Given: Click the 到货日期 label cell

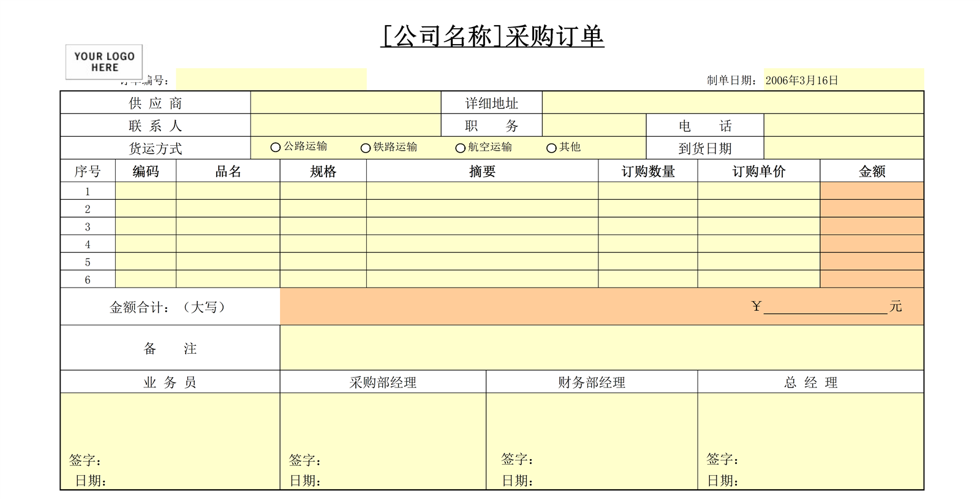Looking at the screenshot, I should (705, 148).
